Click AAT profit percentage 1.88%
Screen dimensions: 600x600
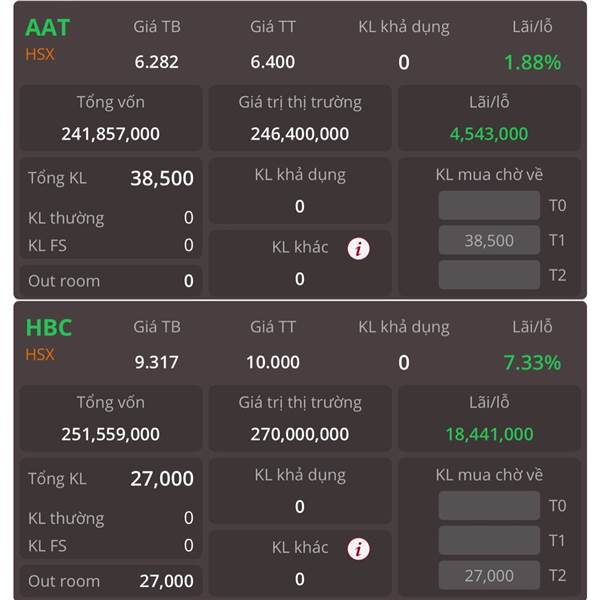532,62
